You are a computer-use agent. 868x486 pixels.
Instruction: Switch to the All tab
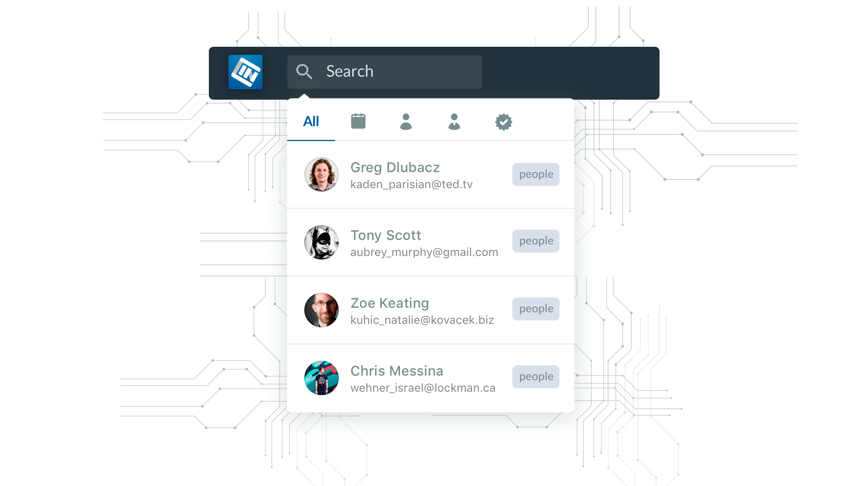310,121
